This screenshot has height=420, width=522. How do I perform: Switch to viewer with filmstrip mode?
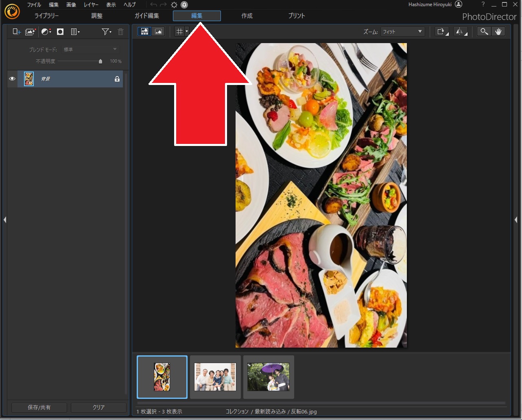pyautogui.click(x=144, y=31)
